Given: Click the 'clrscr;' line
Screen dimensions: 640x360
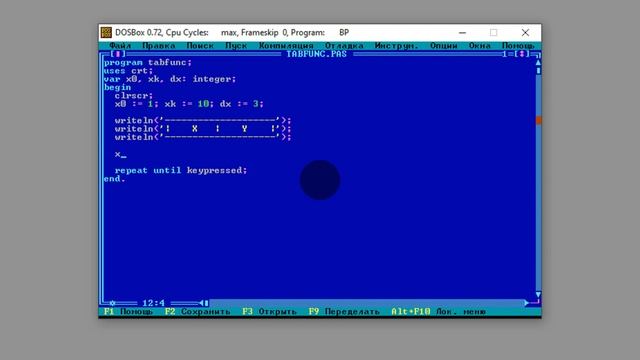Looking at the screenshot, I should click(134, 96).
